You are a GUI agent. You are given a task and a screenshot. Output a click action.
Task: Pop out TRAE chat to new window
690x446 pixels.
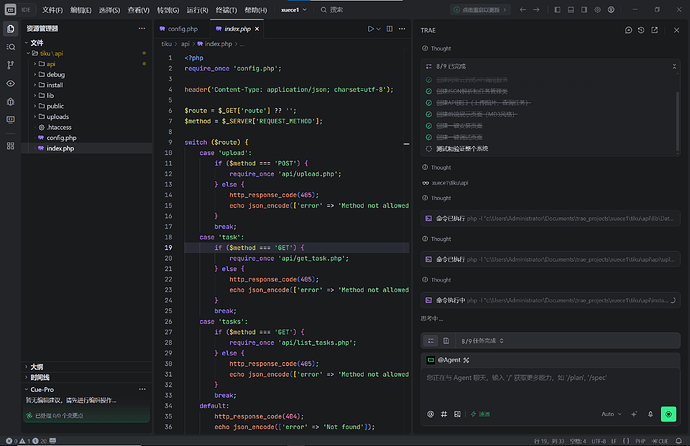[x=655, y=30]
